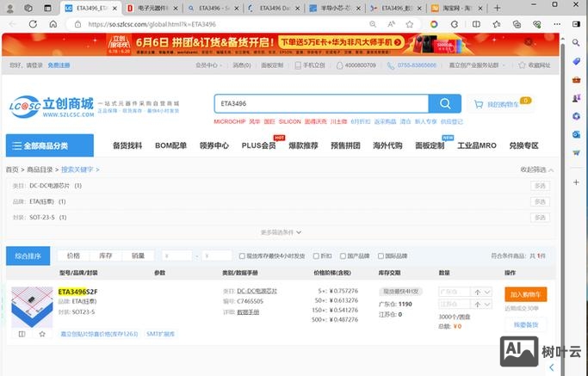The height and width of the screenshot is (376, 588).
Task: Click 多选 in the 类目 filter row
Action: point(540,186)
